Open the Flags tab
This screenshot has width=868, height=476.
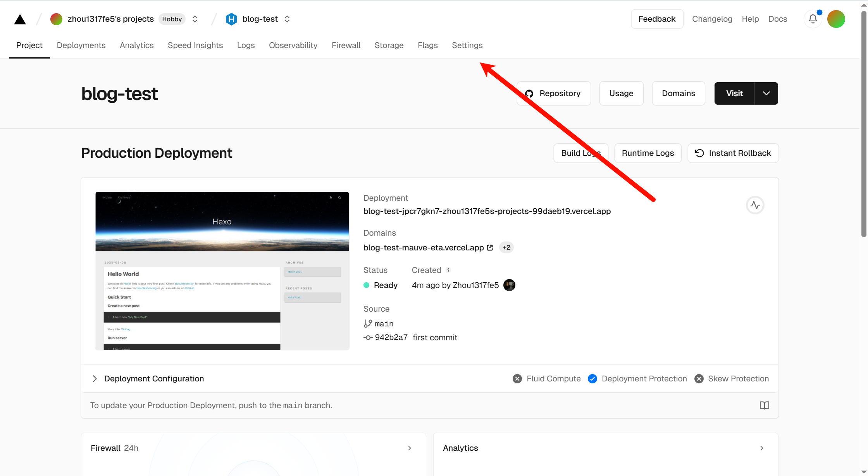(428, 45)
